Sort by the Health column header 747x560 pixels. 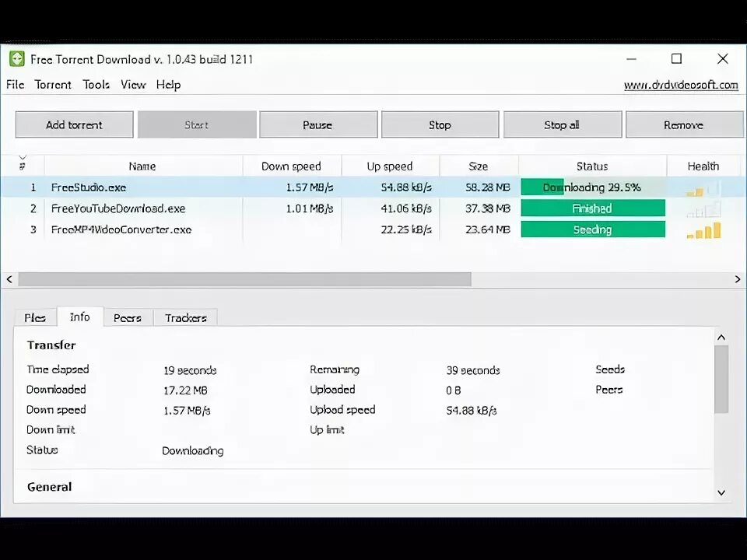click(703, 166)
